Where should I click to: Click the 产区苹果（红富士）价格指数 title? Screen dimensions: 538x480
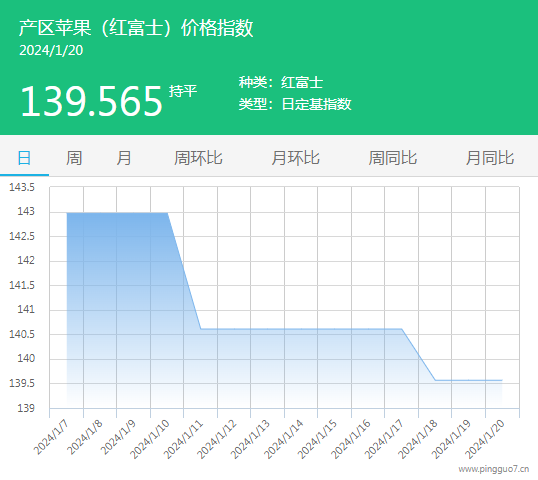(x=136, y=28)
